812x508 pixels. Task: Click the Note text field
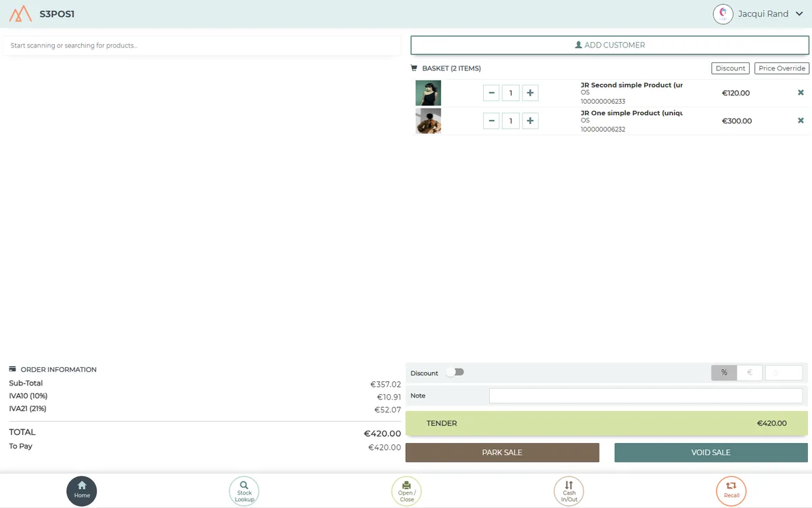[646, 396]
